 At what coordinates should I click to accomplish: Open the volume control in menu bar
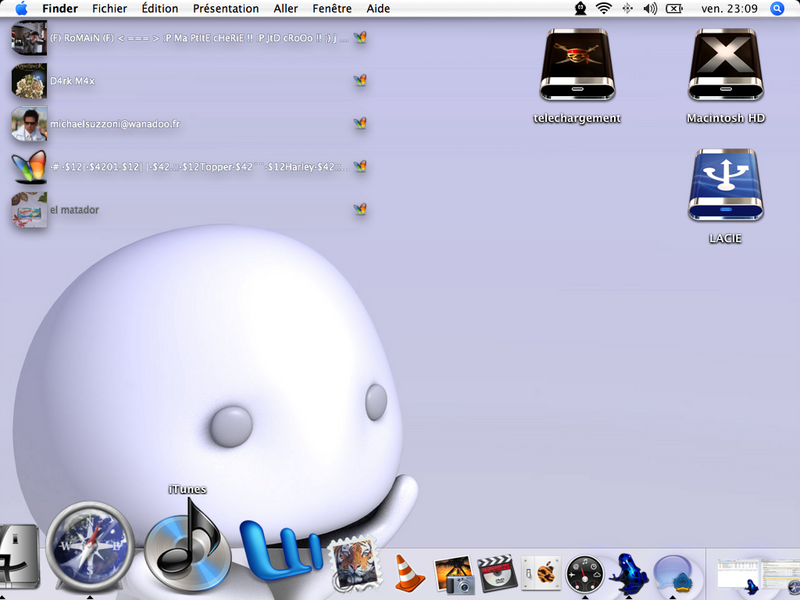point(650,8)
